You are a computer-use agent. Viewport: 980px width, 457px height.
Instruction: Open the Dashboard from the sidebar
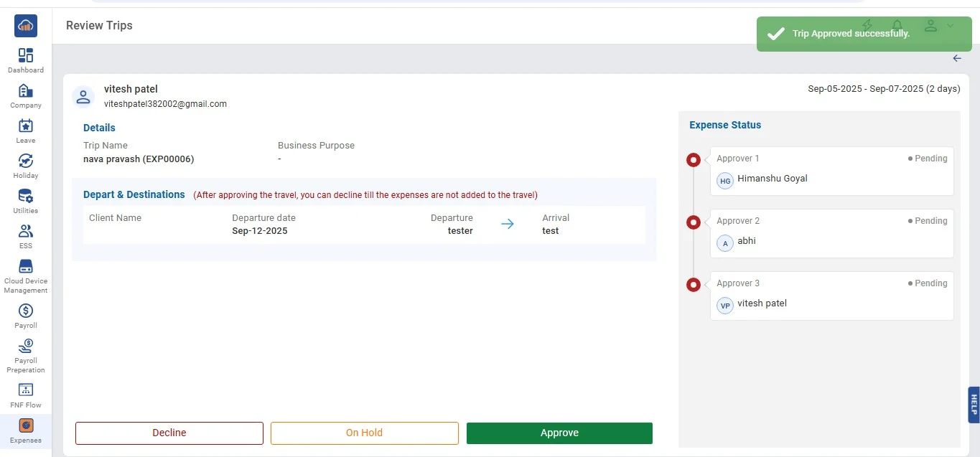[26, 56]
